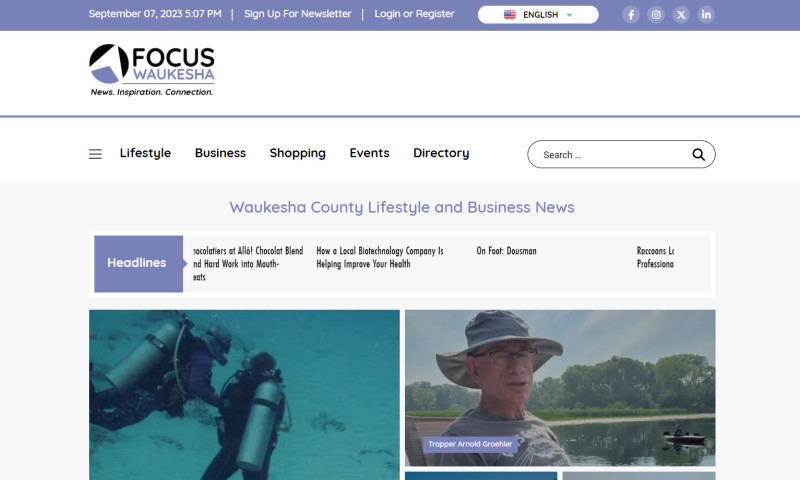Click Sign Up For Newsletter link
The image size is (800, 480).
[x=297, y=14]
